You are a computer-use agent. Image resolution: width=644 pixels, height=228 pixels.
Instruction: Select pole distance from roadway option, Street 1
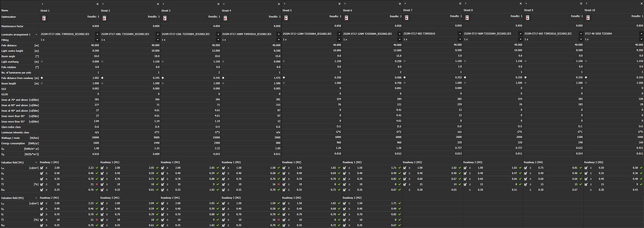(42, 78)
